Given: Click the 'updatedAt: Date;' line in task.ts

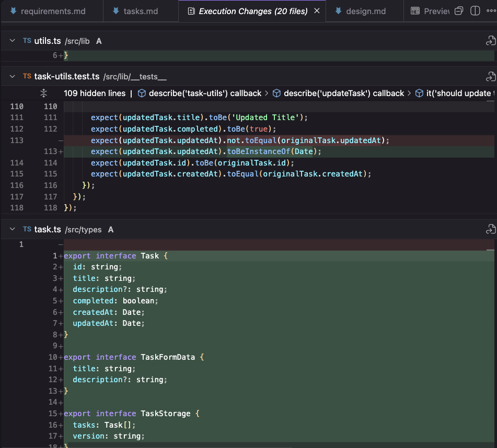Looking at the screenshot, I should (x=279, y=323).
